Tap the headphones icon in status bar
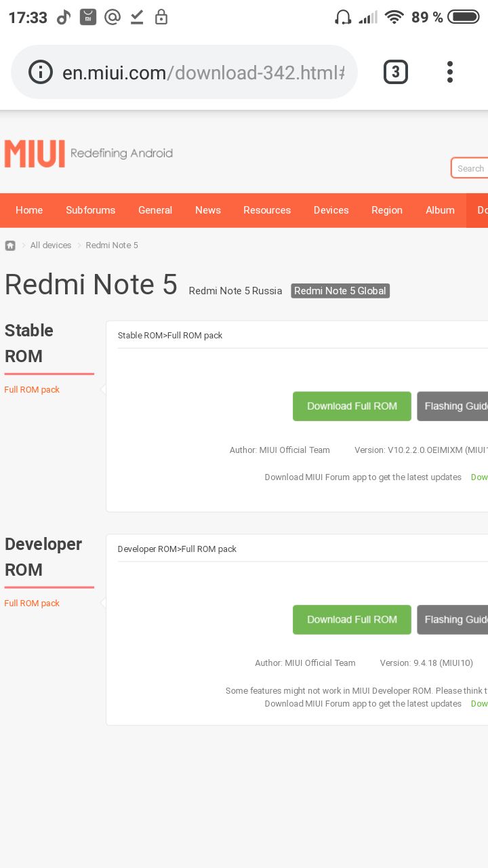 (x=343, y=18)
